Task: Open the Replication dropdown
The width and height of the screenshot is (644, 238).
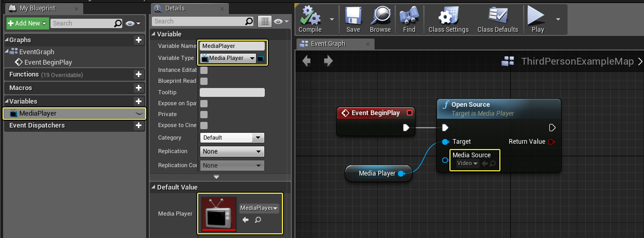Action: tap(233, 151)
